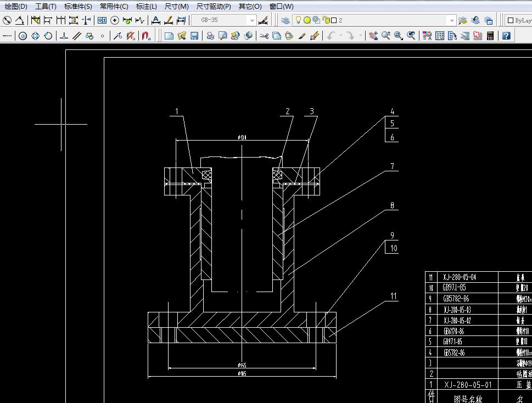Screen dimensions: 532x403
Task: Click the quick dimension tool icon
Action: pos(35,20)
